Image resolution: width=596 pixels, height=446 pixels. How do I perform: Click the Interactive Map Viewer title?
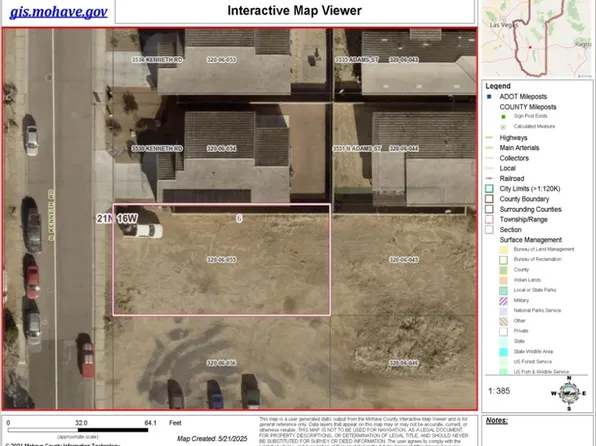(294, 11)
